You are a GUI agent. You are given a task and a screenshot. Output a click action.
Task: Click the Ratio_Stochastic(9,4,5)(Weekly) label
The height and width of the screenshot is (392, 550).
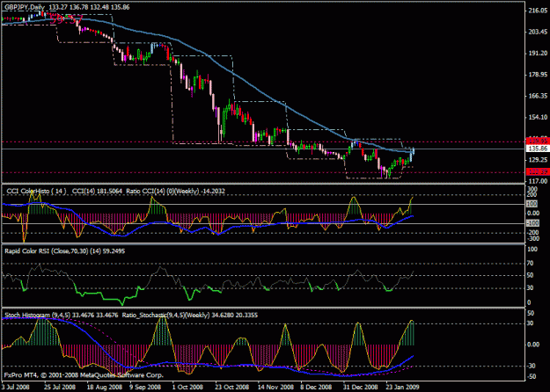165,315
